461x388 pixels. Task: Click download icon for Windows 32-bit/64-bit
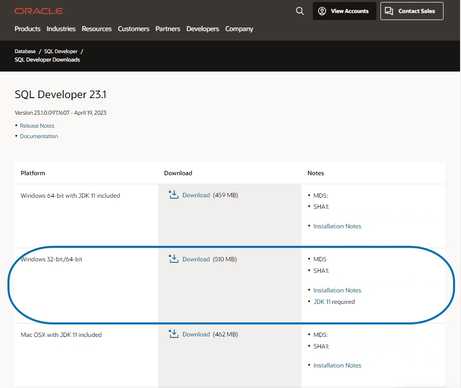coord(174,259)
